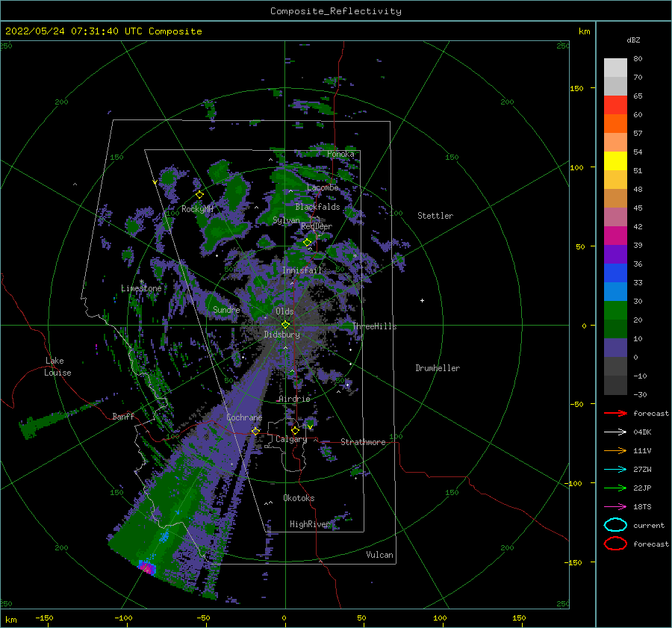Click the red forecast arrow in legend
The height and width of the screenshot is (628, 672).
click(615, 413)
